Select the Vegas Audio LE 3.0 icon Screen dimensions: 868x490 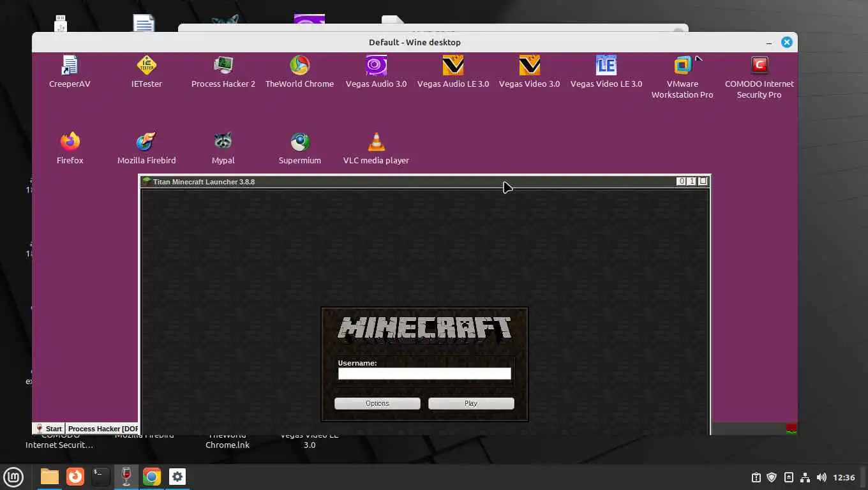[x=453, y=65]
